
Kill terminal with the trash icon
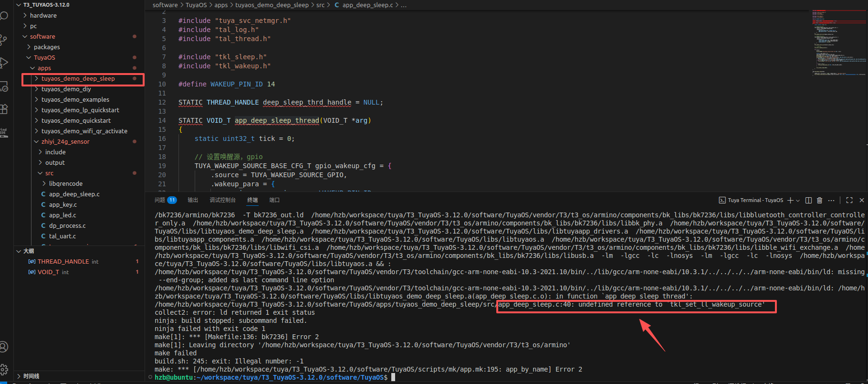[x=820, y=200]
